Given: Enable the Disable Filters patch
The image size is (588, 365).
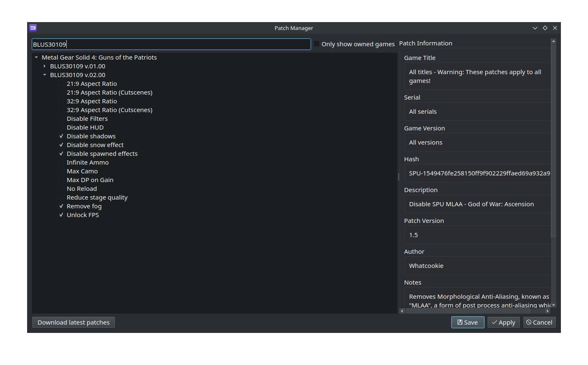Looking at the screenshot, I should [x=61, y=119].
